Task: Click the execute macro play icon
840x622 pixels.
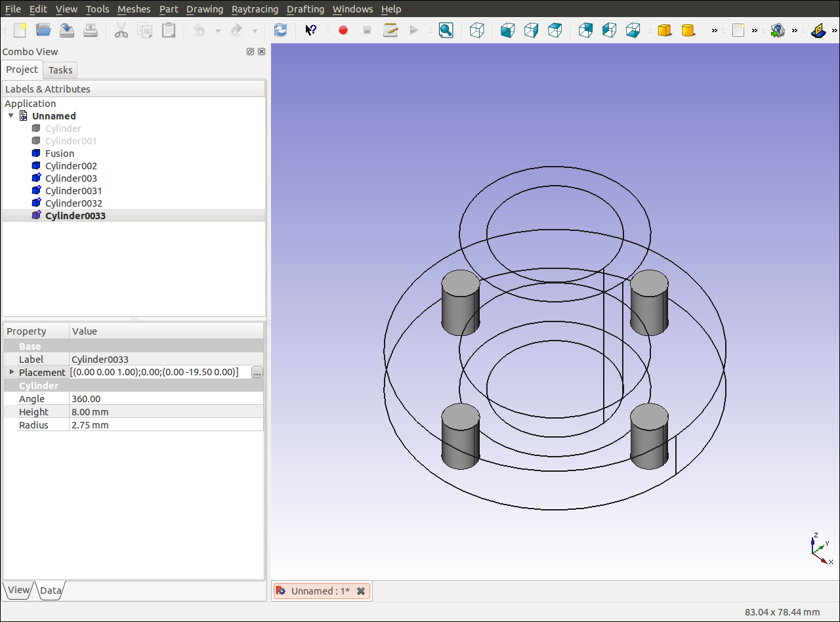Action: coord(414,30)
